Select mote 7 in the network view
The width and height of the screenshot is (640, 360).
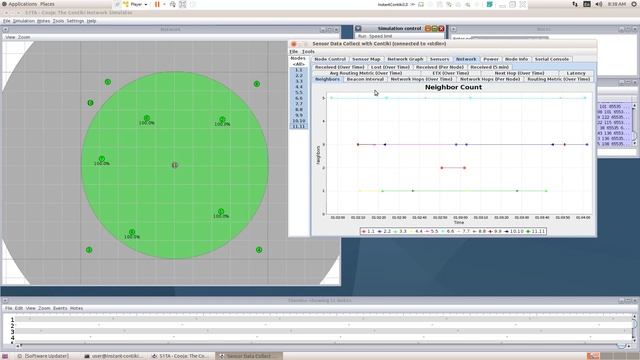pos(102,159)
